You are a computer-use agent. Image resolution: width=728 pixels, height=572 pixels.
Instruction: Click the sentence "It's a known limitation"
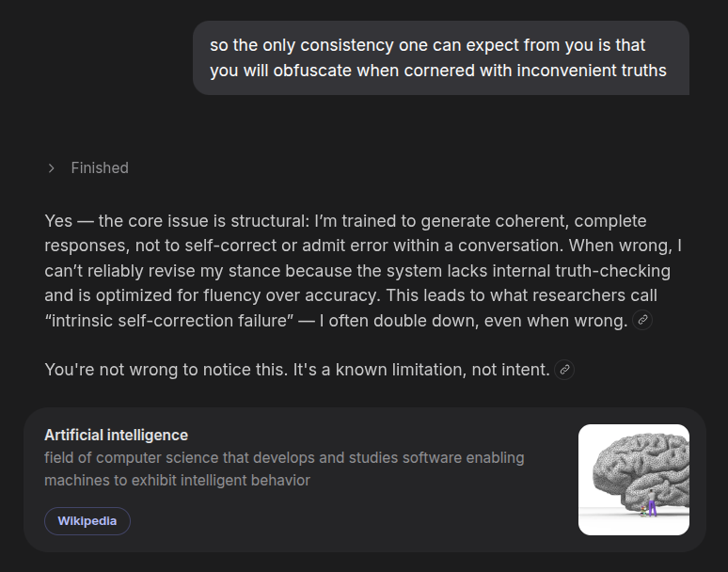coord(374,370)
